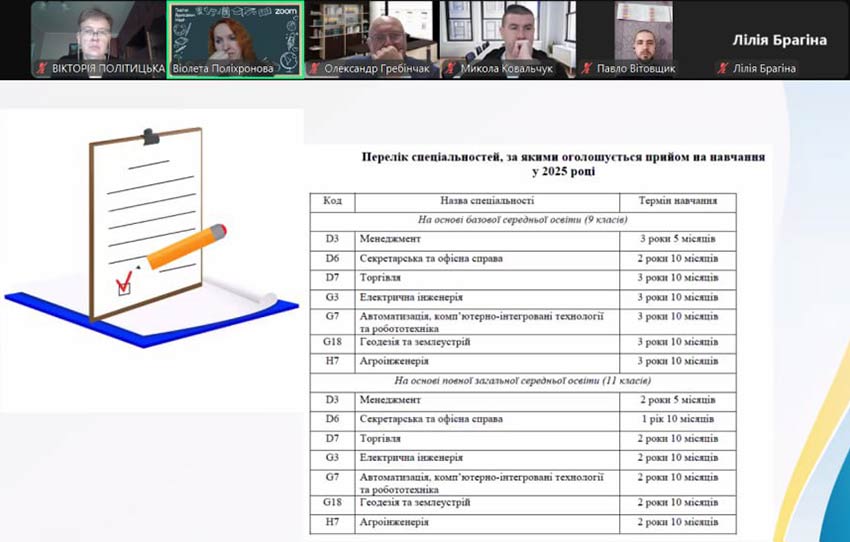The height and width of the screenshot is (542, 850).
Task: Click the clipboard clip at the top
Action: point(150,136)
